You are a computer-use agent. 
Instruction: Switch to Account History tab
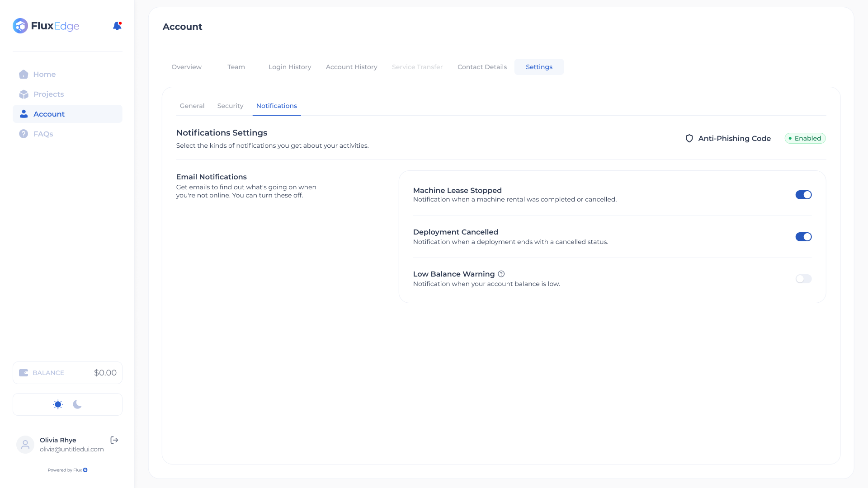tap(351, 67)
